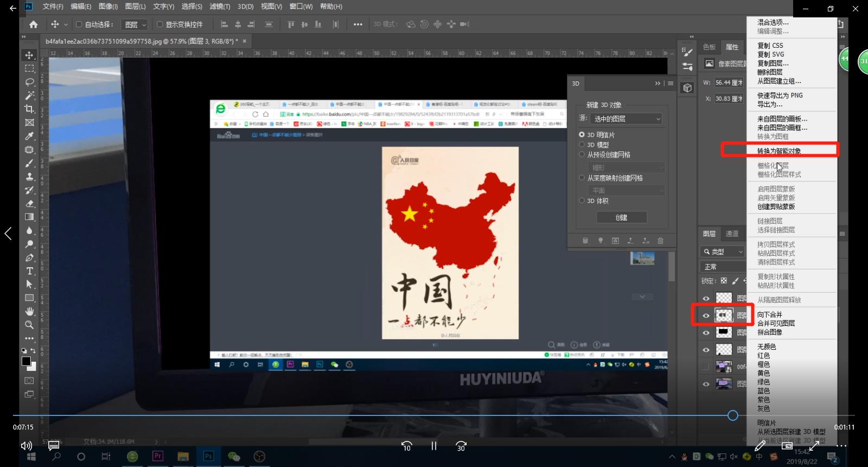
Task: Hide the top layer via eye icon
Action: pos(706,298)
